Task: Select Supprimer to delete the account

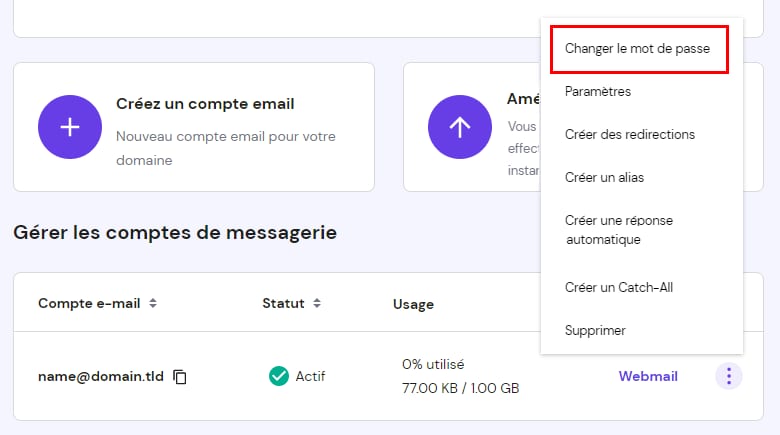Action: (x=595, y=330)
